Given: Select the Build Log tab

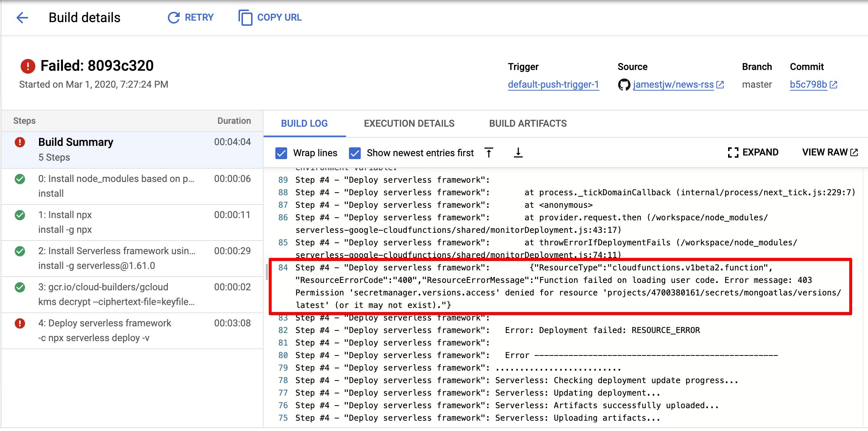Looking at the screenshot, I should [x=304, y=123].
